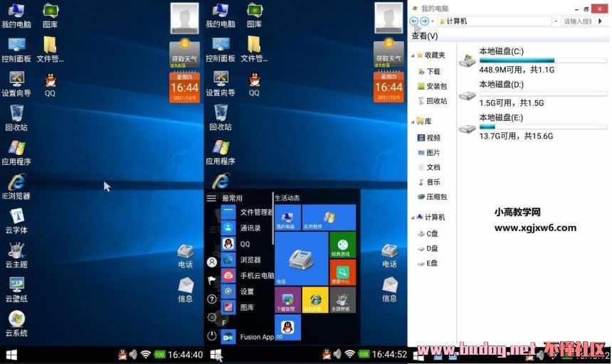Click the black go arrow beside search box
The height and width of the screenshot is (364, 612).
[601, 21]
